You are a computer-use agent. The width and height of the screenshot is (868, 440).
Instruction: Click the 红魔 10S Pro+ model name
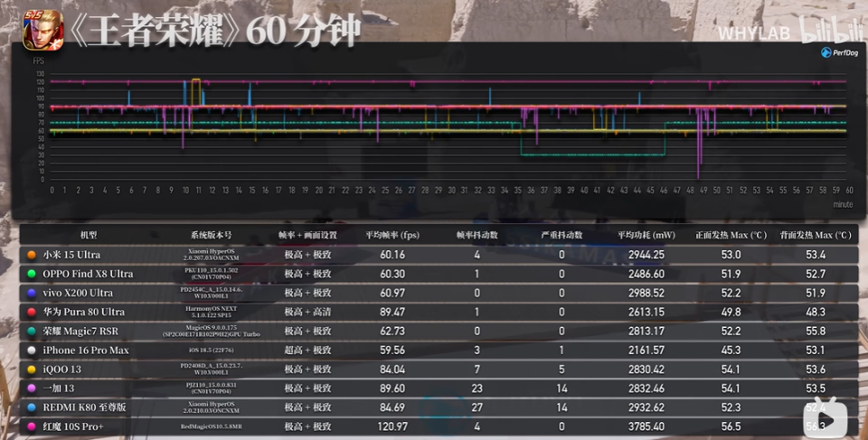pyautogui.click(x=73, y=426)
